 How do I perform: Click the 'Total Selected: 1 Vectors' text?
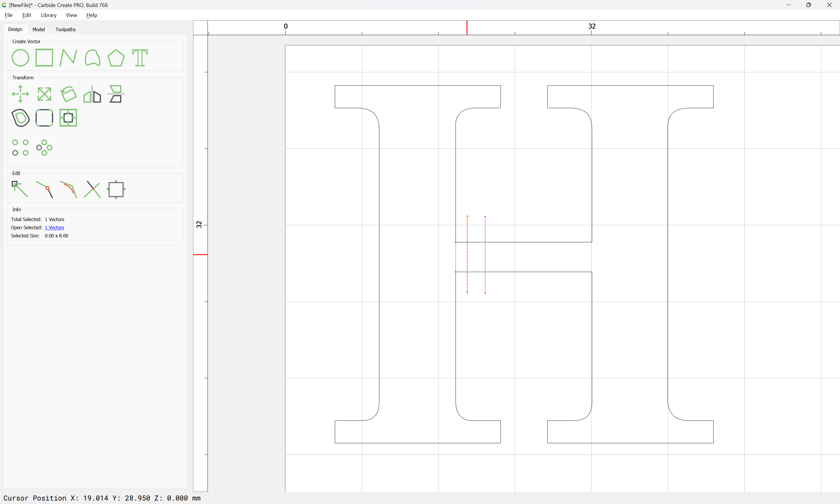37,219
